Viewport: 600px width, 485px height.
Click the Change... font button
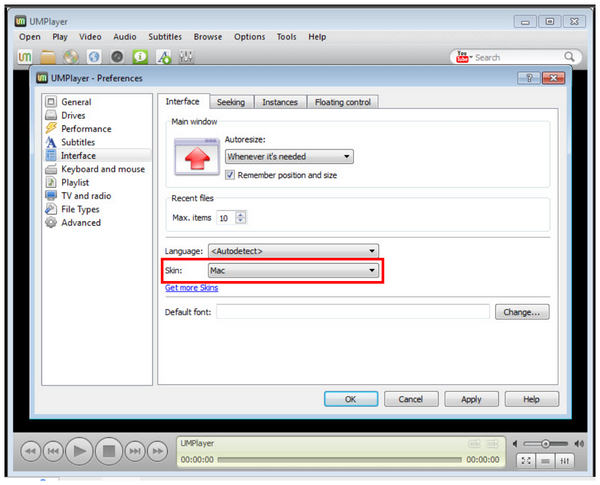[x=522, y=312]
